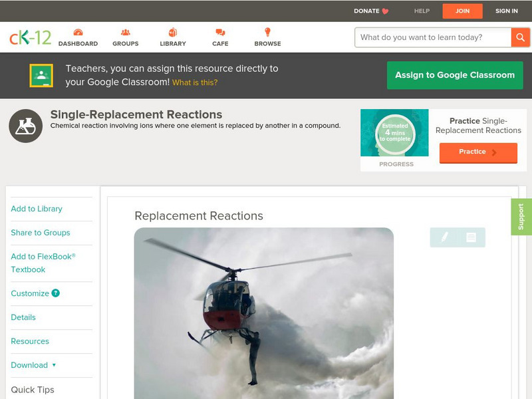This screenshot has width=532, height=399.
Task: Open the Library backpack icon
Action: tap(173, 32)
